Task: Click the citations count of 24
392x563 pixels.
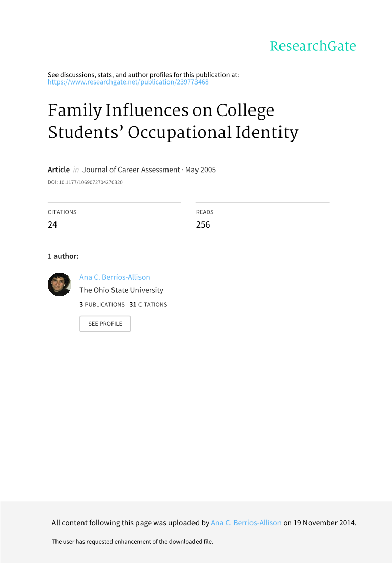Action: click(52, 224)
